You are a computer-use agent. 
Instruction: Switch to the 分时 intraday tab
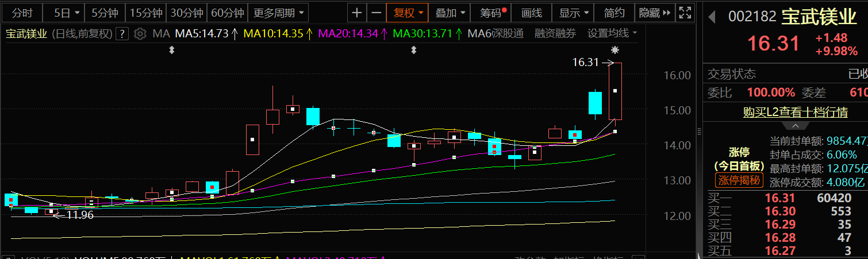[22, 13]
